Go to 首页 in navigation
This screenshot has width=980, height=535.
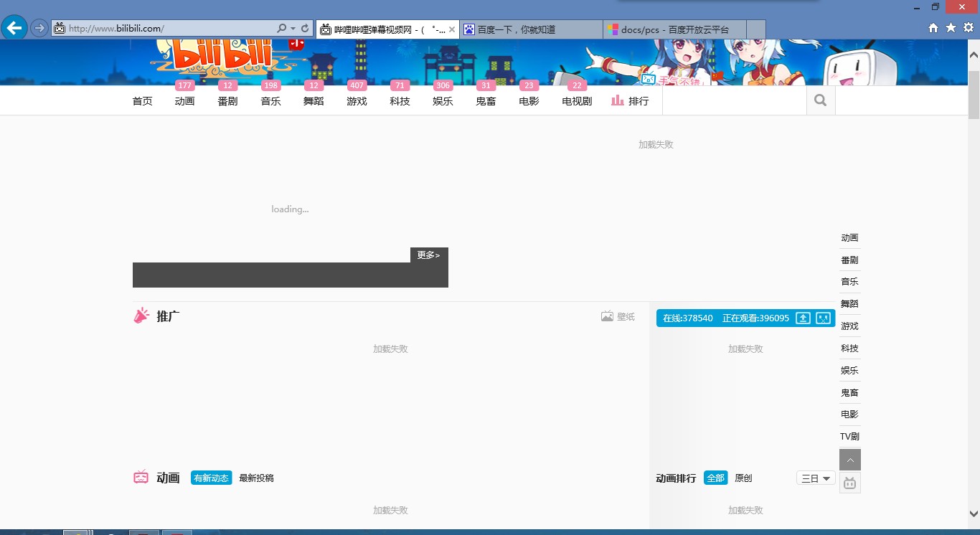tap(143, 101)
